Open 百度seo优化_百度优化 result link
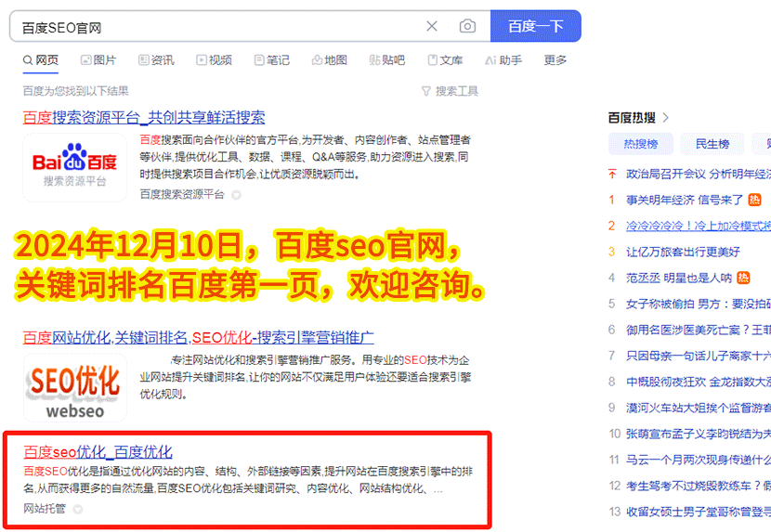 (98, 452)
